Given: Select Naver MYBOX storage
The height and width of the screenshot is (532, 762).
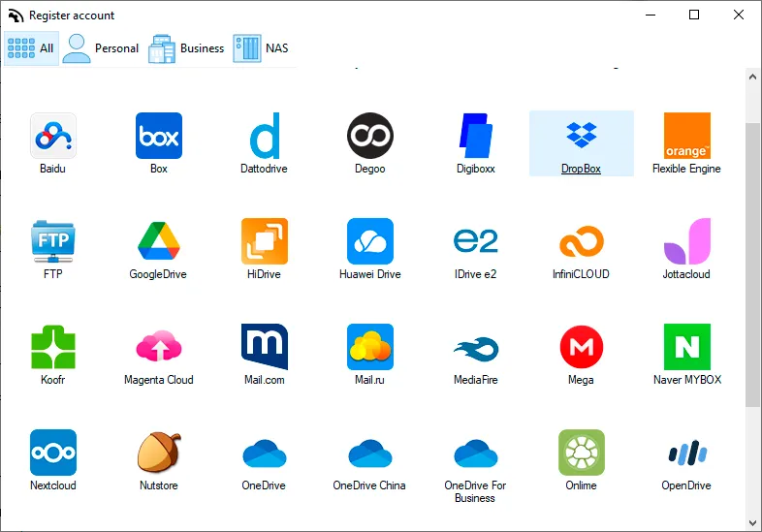Looking at the screenshot, I should 687,347.
